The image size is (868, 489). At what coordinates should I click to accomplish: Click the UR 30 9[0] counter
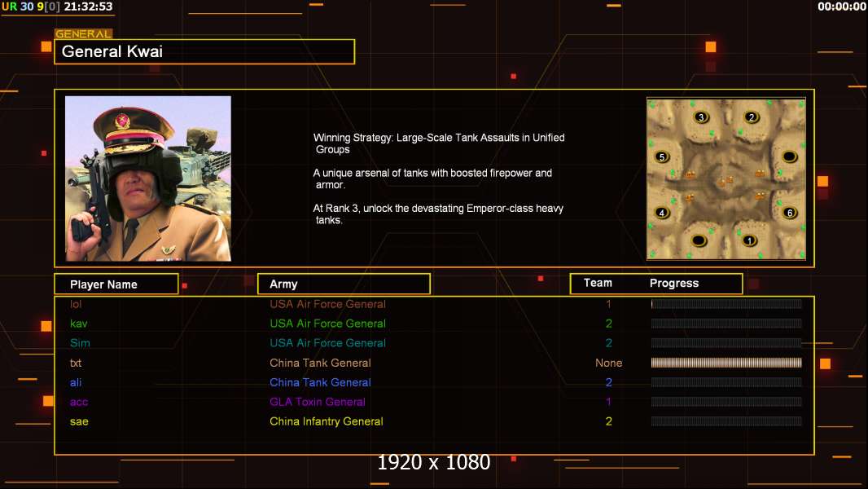click(31, 7)
